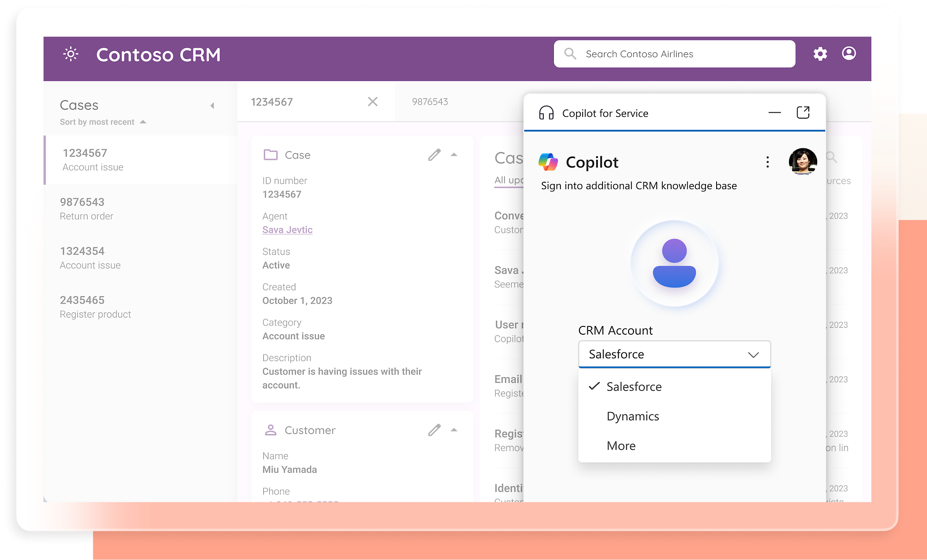
Task: Edit the Customer card with the pencil icon
Action: (434, 430)
